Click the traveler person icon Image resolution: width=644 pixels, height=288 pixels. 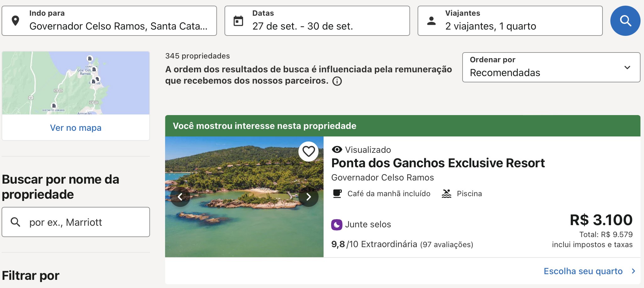[x=431, y=21]
